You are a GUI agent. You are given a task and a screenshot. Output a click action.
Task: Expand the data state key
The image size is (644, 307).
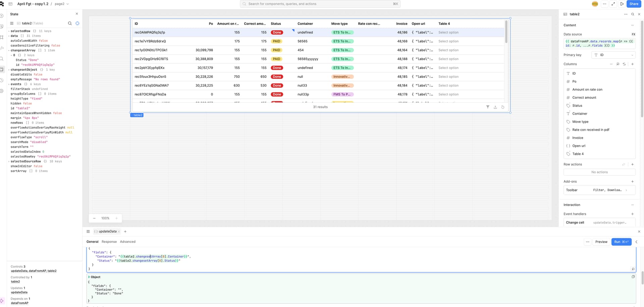pyautogui.click(x=9, y=36)
